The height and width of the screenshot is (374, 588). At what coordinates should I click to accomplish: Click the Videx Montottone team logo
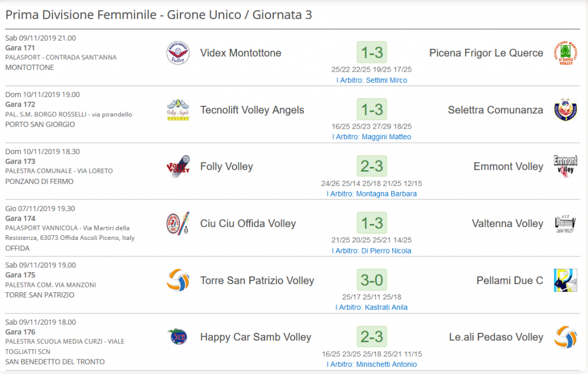click(x=178, y=53)
